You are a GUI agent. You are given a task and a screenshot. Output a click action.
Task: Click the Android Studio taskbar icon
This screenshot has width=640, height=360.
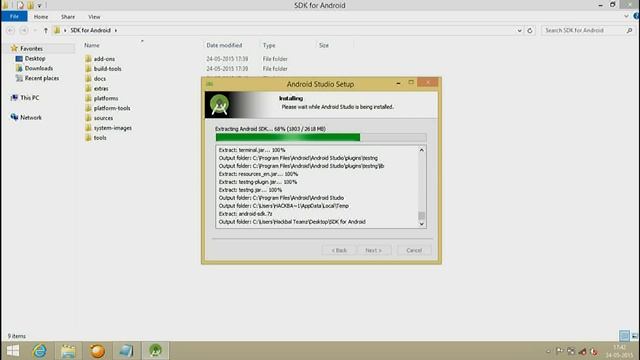pyautogui.click(x=155, y=351)
